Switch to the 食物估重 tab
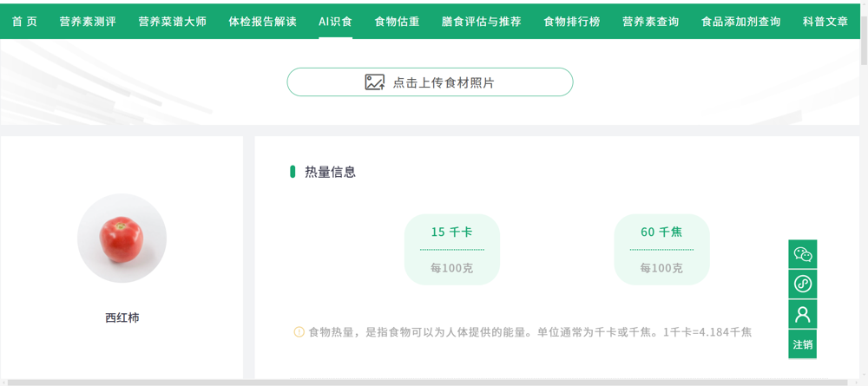The image size is (868, 386). point(397,21)
